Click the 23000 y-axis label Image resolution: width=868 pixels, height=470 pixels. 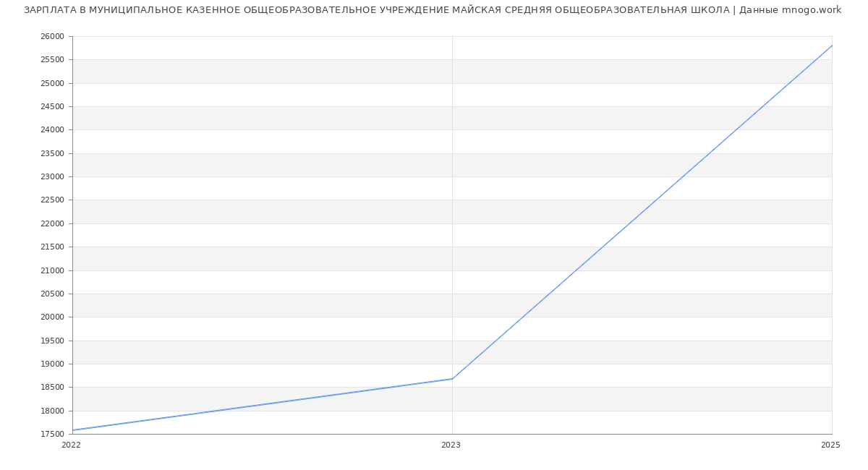52,177
